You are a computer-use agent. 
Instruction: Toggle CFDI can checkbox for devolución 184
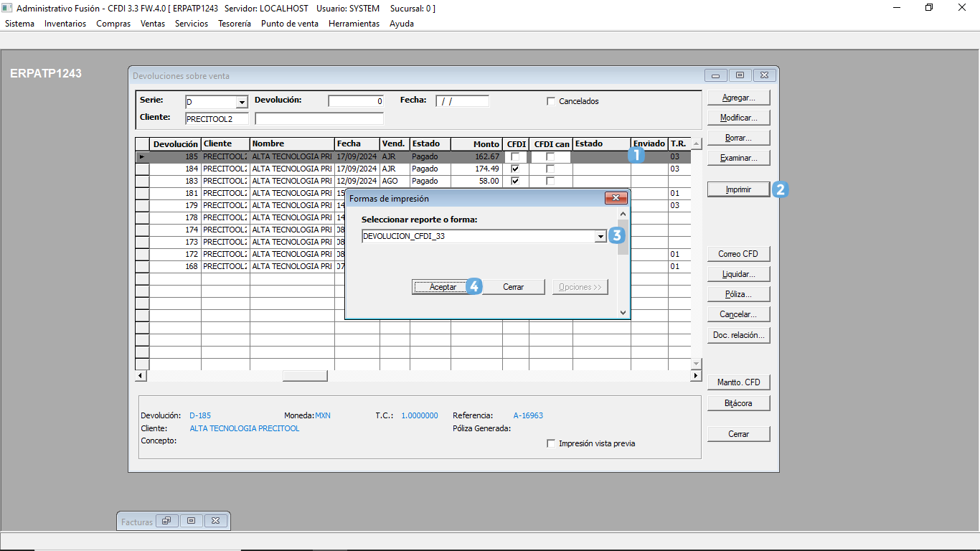coord(550,169)
